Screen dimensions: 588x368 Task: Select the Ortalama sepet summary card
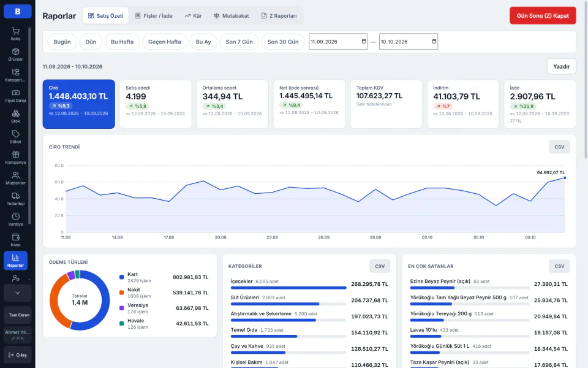(233, 104)
